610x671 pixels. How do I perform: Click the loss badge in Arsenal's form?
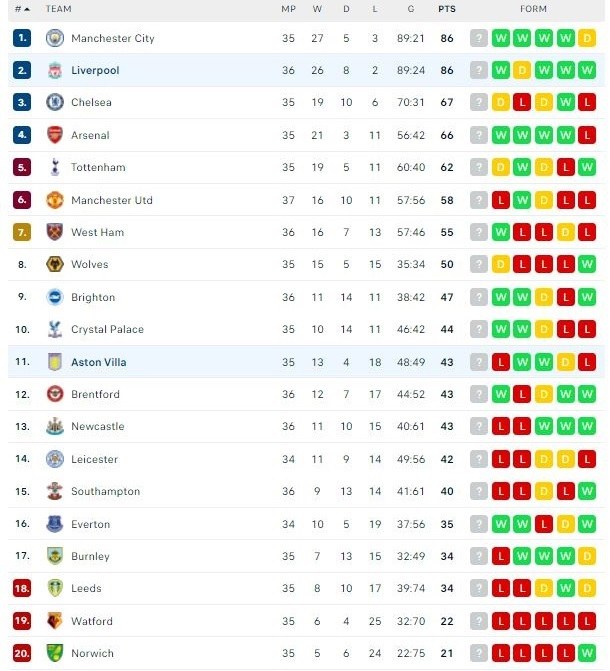click(x=588, y=135)
